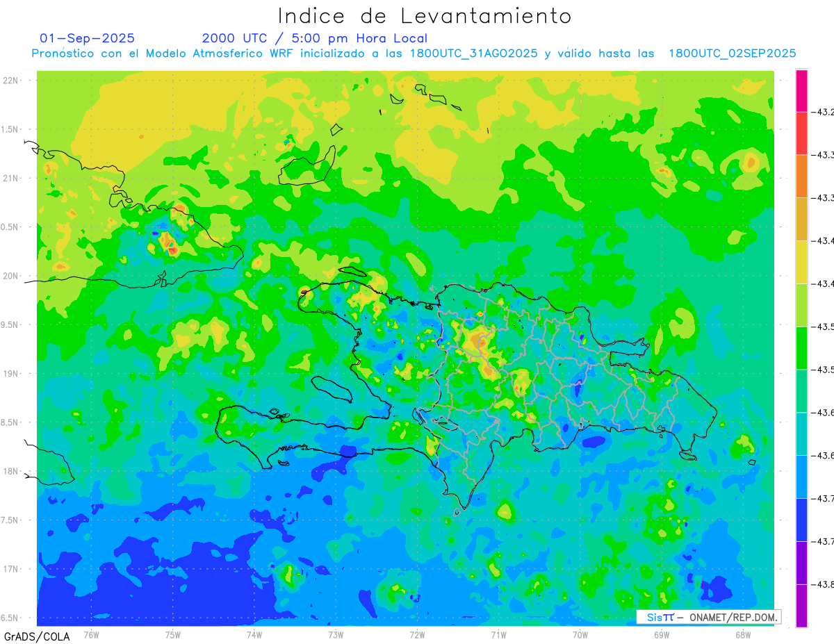Click the "74W" longitude label
834x644 pixels.
click(254, 635)
